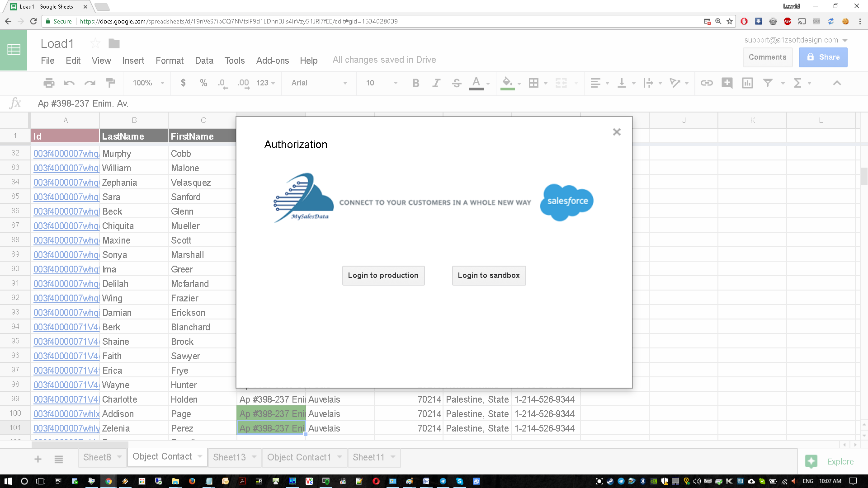Open the borders tool
The image size is (868, 488).
coord(534,83)
